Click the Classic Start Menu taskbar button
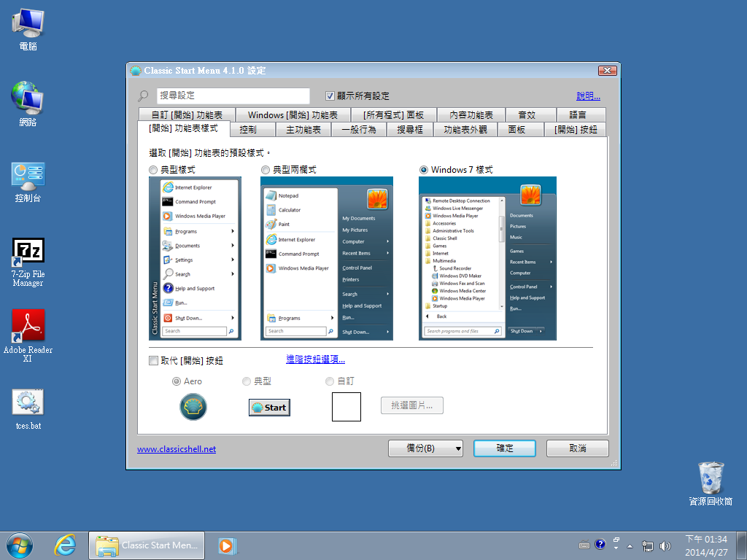Viewport: 747px width, 560px height. (147, 545)
